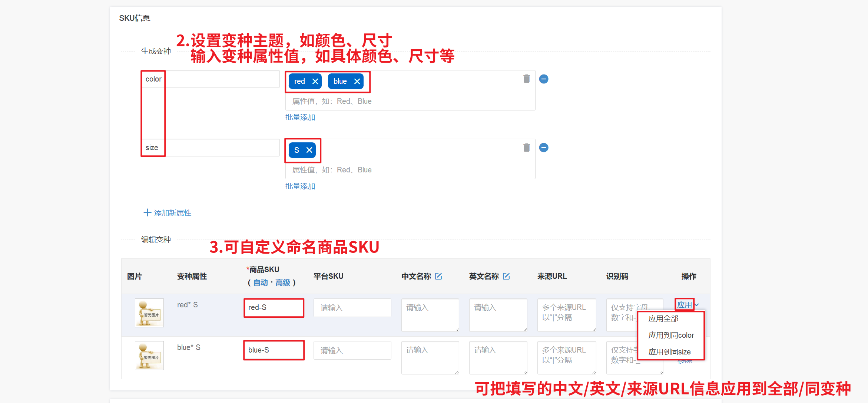This screenshot has width=868, height=403.
Task: Click 批量添加 under color values
Action: point(300,117)
